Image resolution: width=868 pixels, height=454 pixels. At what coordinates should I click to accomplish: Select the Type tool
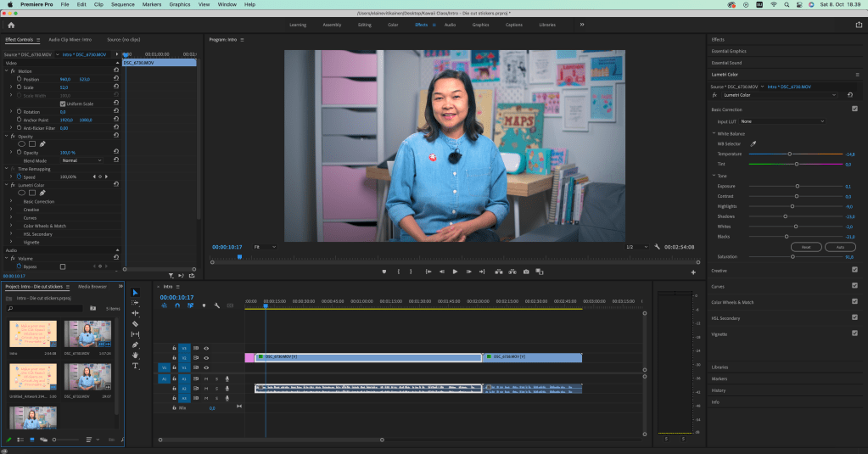tap(135, 366)
